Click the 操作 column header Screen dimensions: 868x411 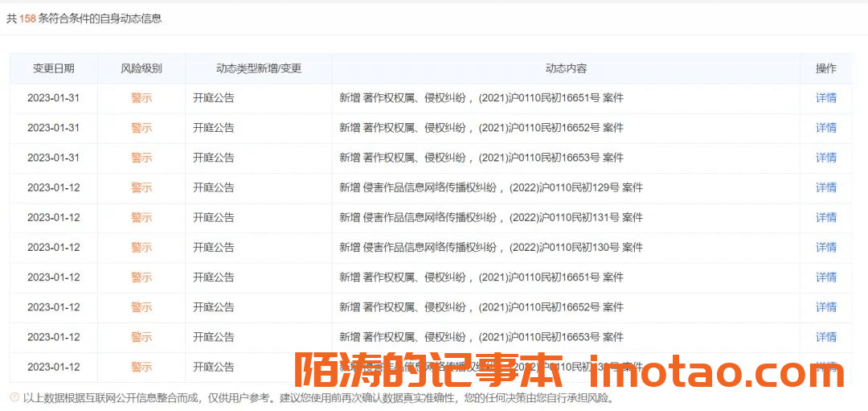click(825, 68)
